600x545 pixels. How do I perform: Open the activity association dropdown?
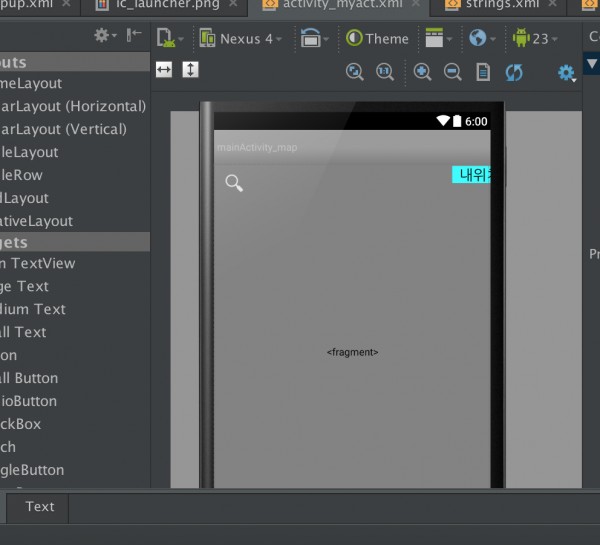pyautogui.click(x=439, y=38)
